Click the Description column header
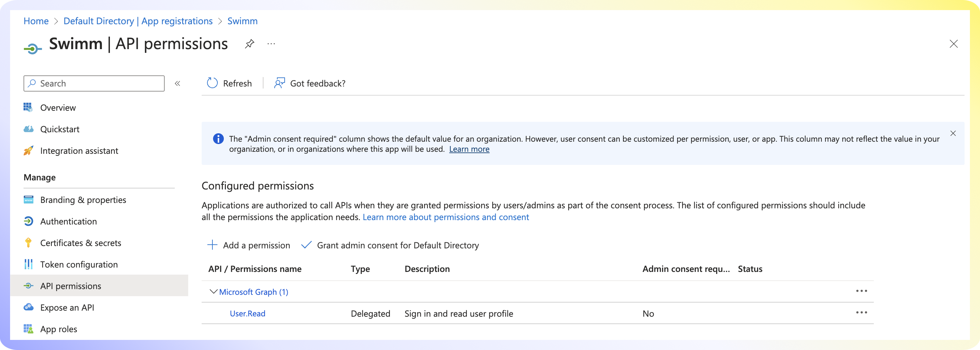 427,269
